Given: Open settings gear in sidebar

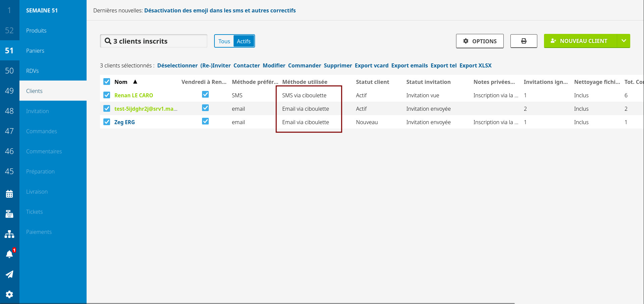Looking at the screenshot, I should [9, 294].
